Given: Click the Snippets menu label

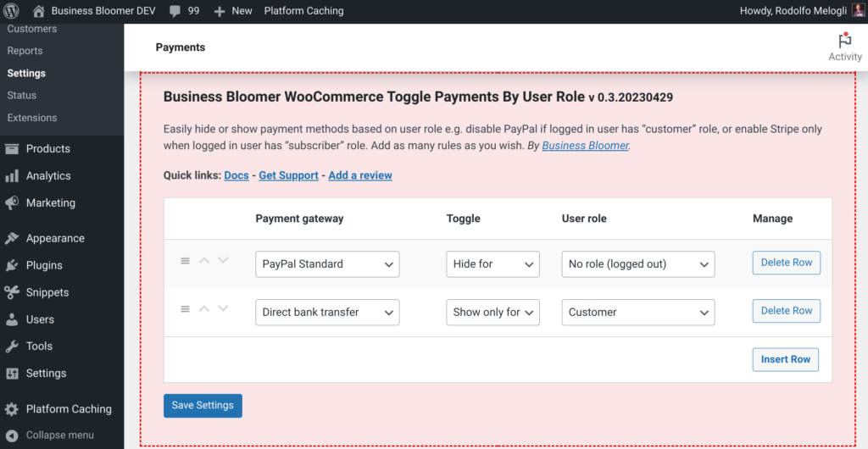Looking at the screenshot, I should [x=47, y=292].
